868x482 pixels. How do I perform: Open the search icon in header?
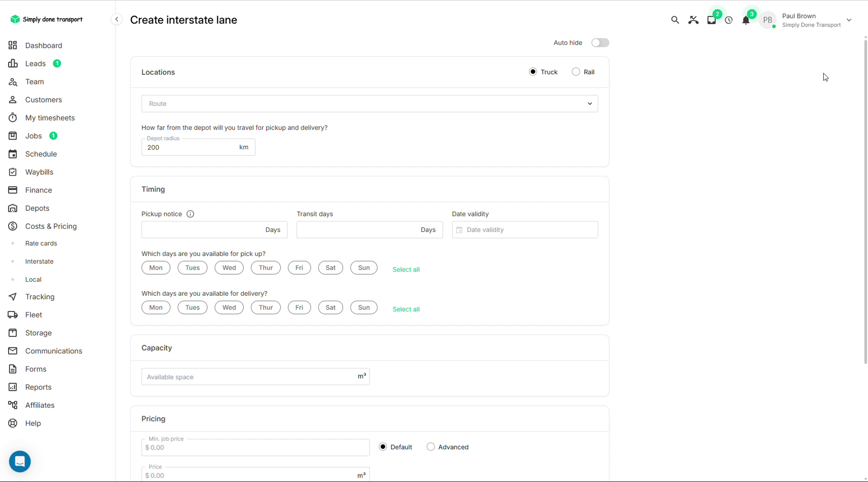[675, 20]
